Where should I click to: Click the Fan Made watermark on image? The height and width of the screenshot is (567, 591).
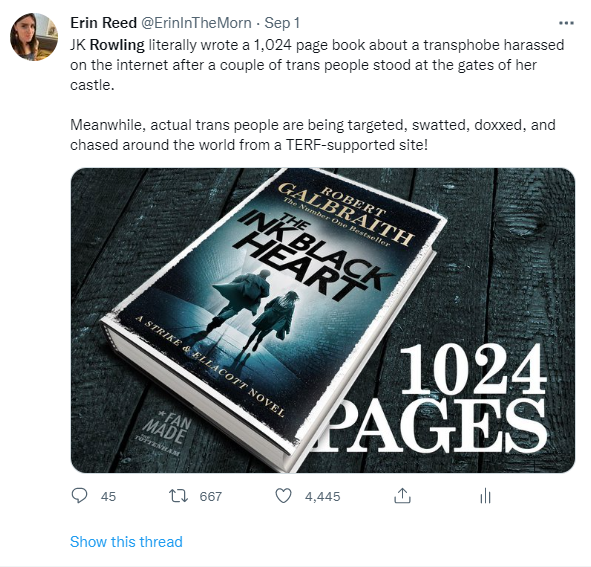pyautogui.click(x=166, y=431)
